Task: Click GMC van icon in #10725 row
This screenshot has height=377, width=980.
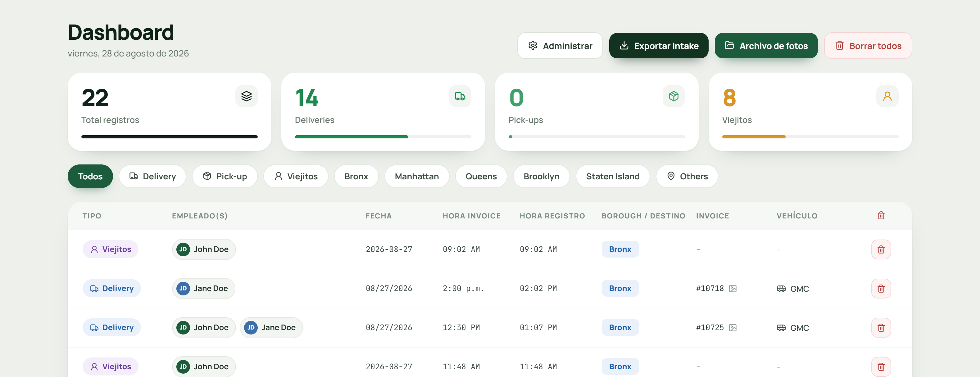Action: 781,328
